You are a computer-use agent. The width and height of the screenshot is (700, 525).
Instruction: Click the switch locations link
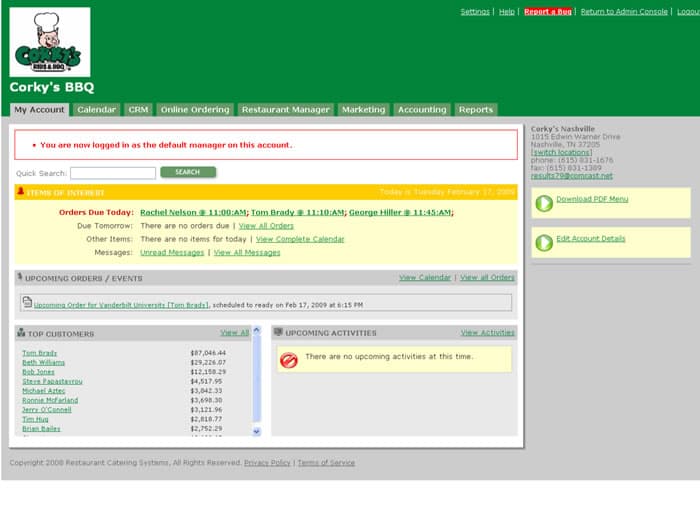[560, 152]
